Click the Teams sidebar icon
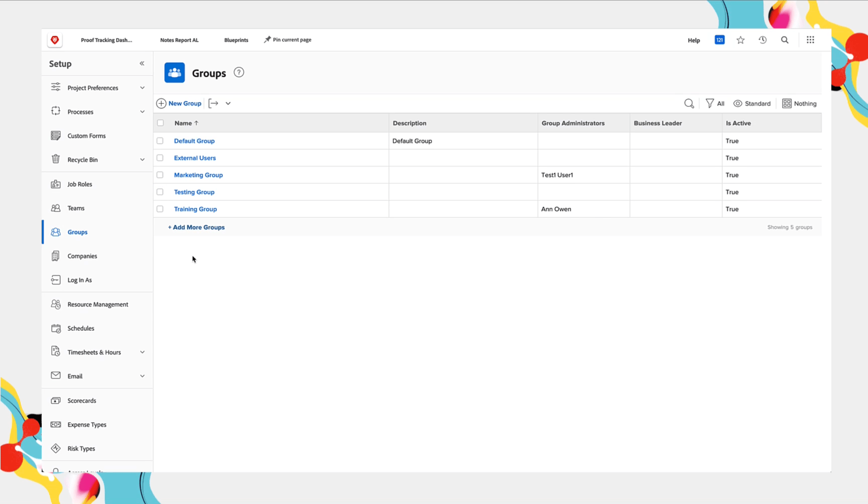The width and height of the screenshot is (868, 504). click(x=56, y=208)
